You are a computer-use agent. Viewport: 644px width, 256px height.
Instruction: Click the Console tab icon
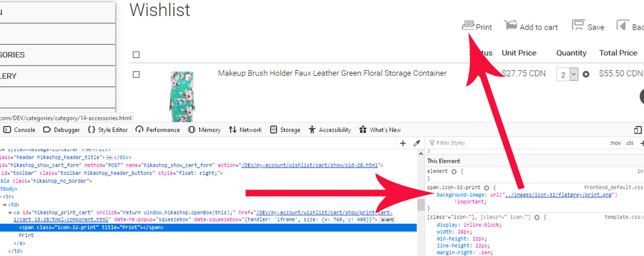pyautogui.click(x=7, y=130)
